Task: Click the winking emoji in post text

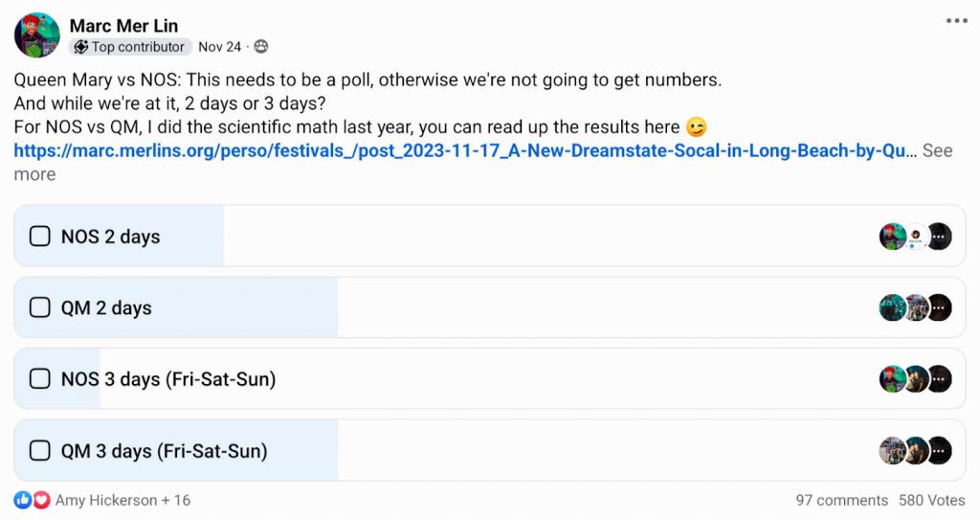Action: (x=697, y=127)
